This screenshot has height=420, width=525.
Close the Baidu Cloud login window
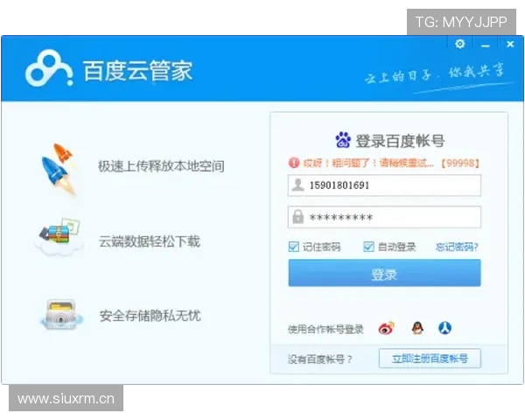(x=510, y=44)
